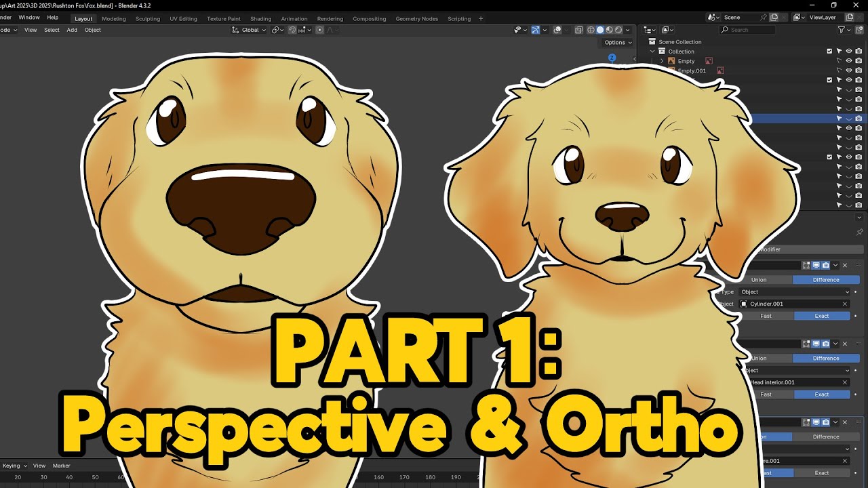Switch to solid viewport shading

coord(599,30)
